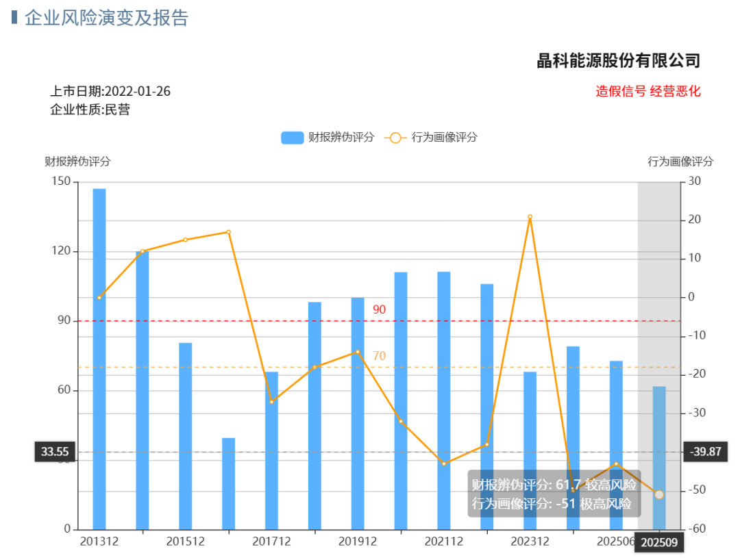Click the orange line point at 202112
Viewport: 740px width, 560px height.
444,464
